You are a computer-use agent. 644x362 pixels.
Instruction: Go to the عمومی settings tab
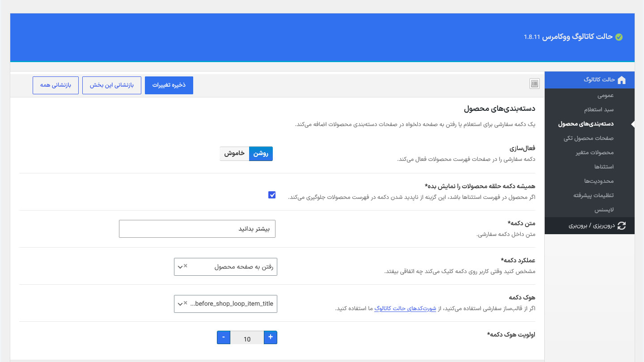pos(606,95)
